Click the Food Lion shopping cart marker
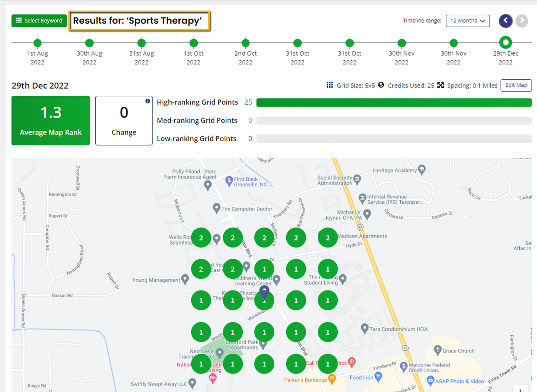 (378, 376)
